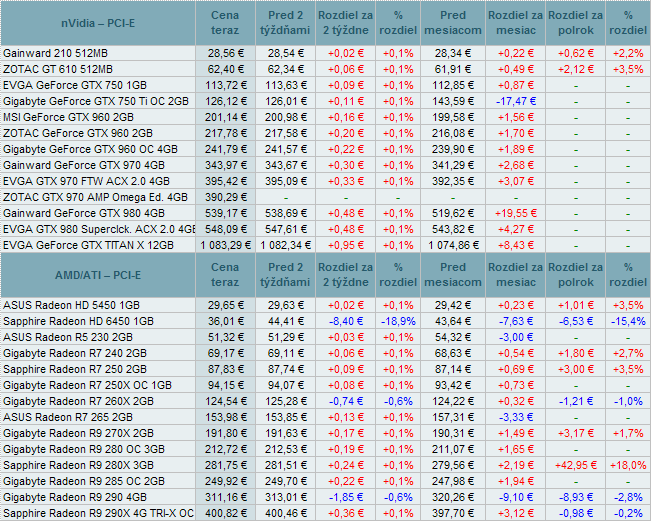The image size is (651, 521).
Task: Click Gigabyte Radeon R9 270X 2GB
Action: [x=78, y=433]
